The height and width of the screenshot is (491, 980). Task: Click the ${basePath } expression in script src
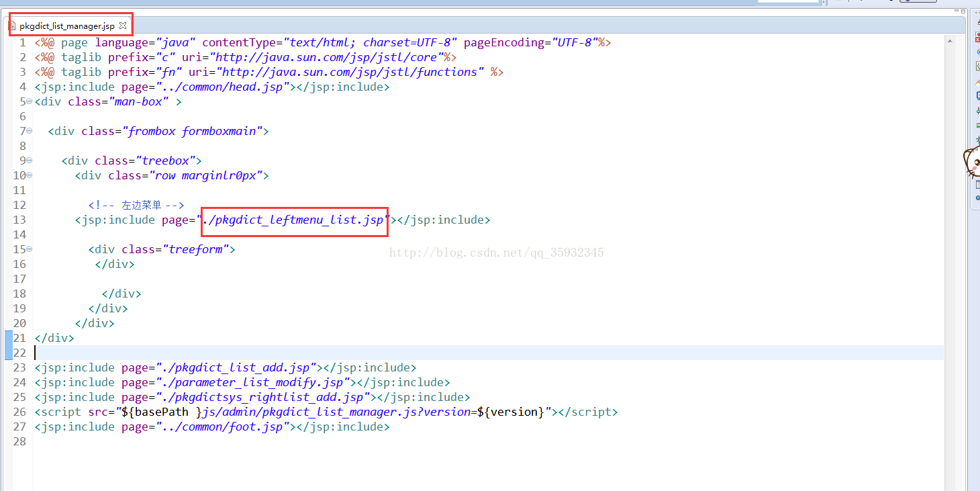[x=162, y=412]
